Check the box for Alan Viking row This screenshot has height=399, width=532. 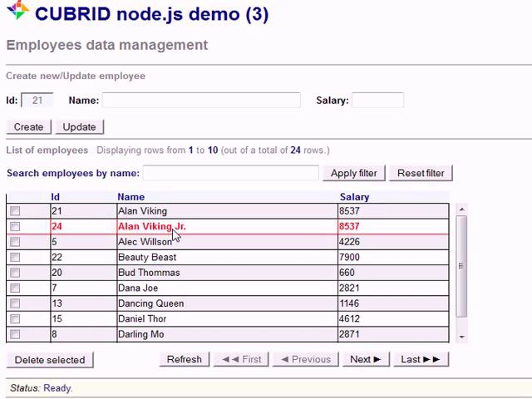click(15, 211)
